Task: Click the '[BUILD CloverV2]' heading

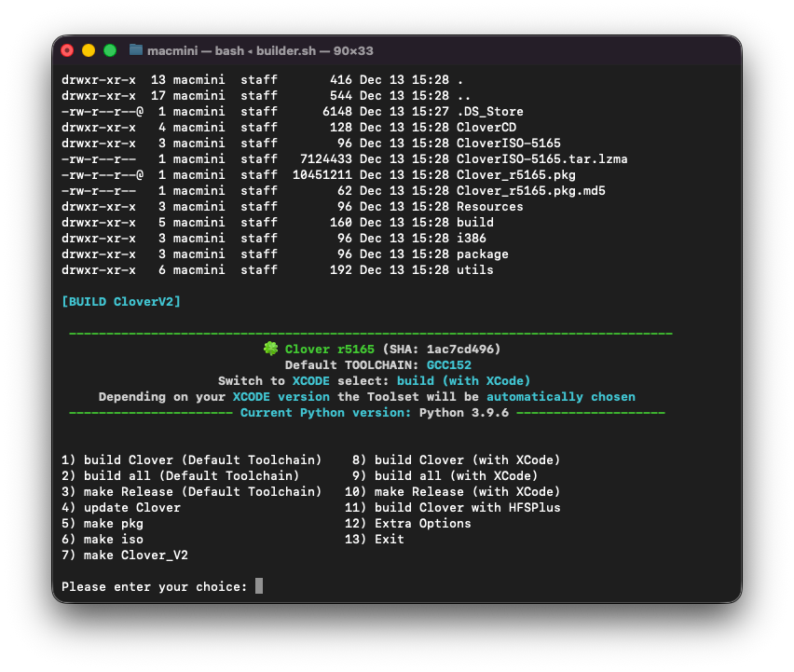Action: point(121,302)
